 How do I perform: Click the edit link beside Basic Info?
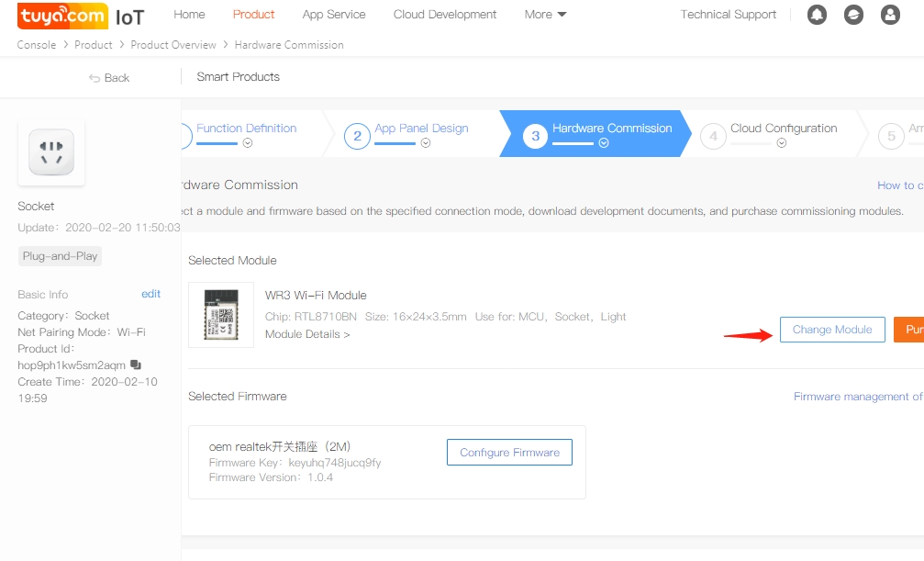150,294
